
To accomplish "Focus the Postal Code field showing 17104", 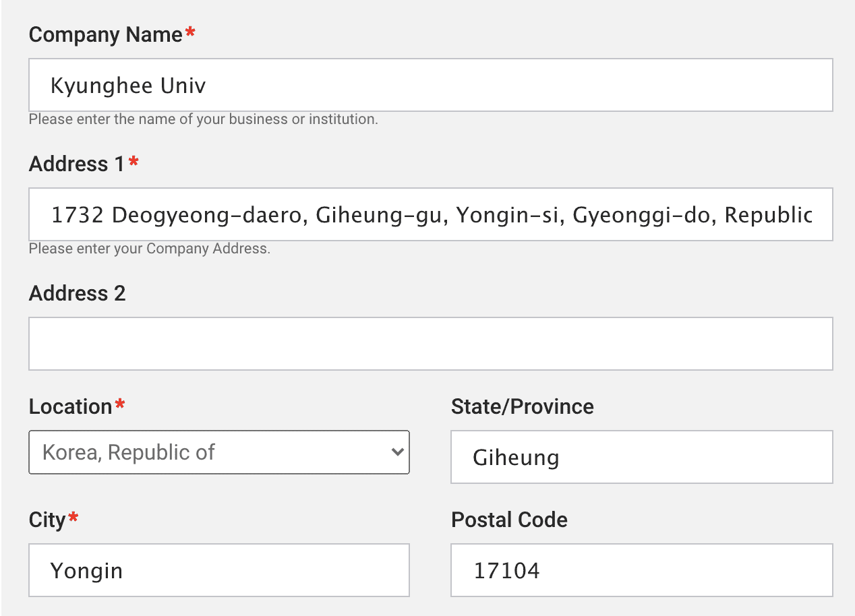I will [x=641, y=570].
